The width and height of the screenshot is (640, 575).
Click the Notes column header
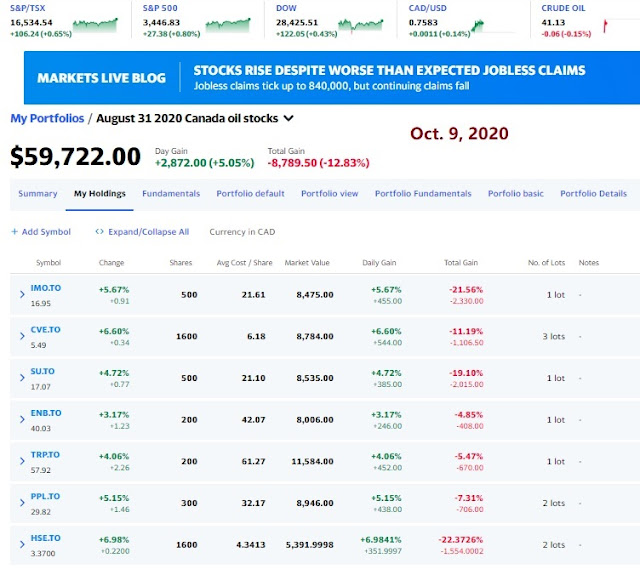pyautogui.click(x=589, y=263)
